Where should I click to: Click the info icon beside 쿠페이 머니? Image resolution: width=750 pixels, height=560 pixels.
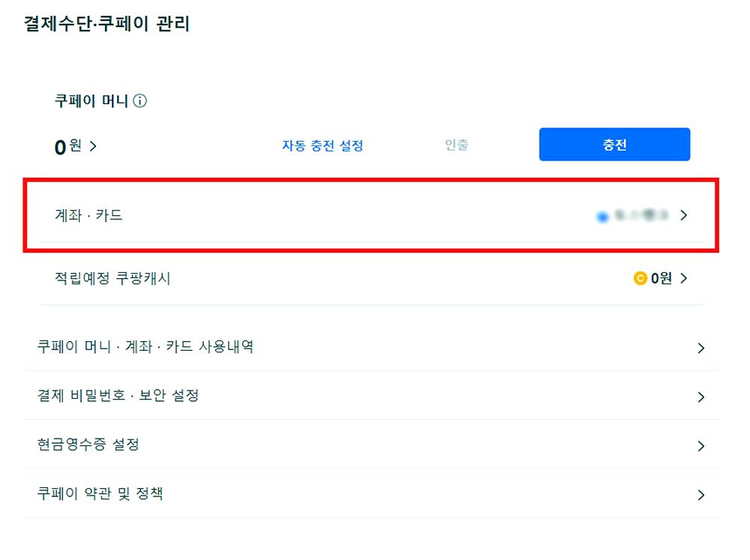click(x=139, y=101)
